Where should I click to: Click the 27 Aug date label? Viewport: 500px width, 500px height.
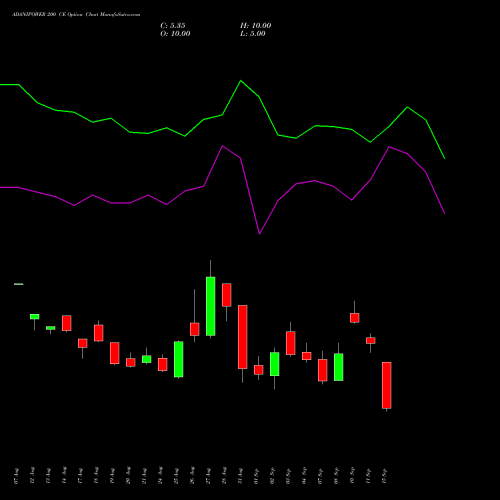pos(208,476)
